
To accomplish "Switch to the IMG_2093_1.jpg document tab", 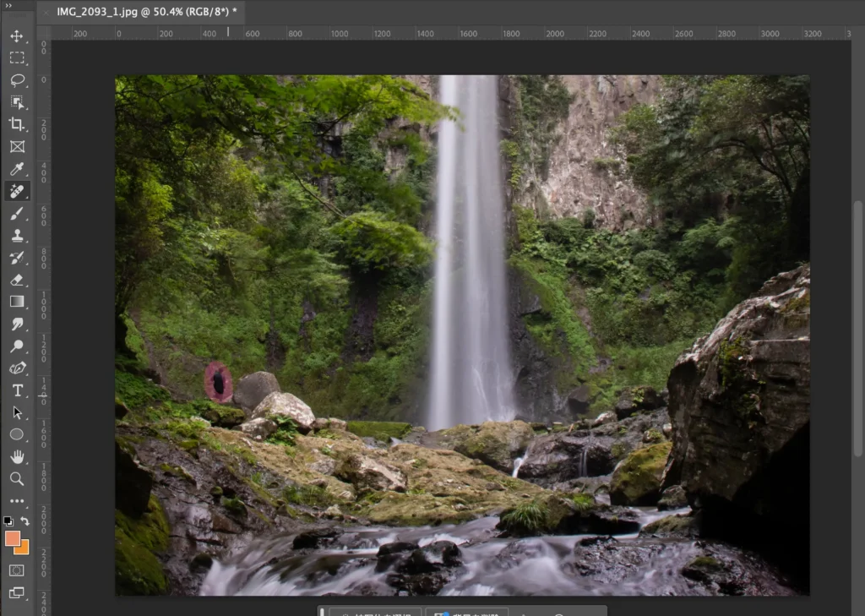I will pos(145,12).
